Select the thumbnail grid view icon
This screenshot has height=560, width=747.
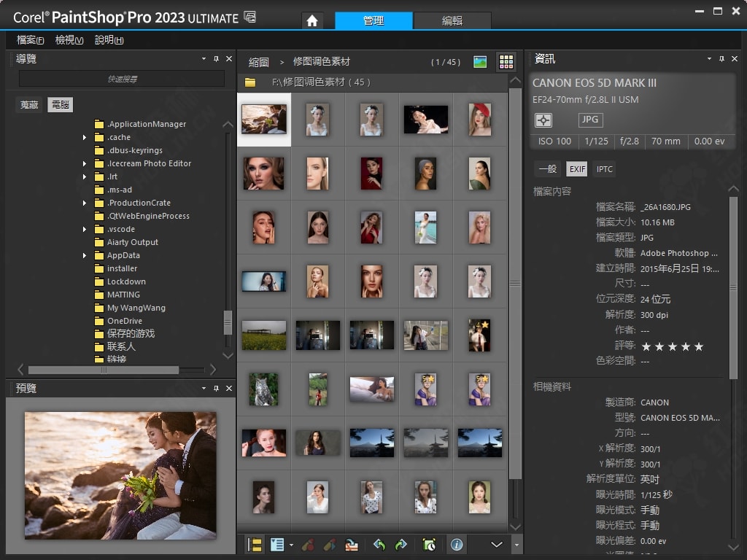(x=506, y=62)
